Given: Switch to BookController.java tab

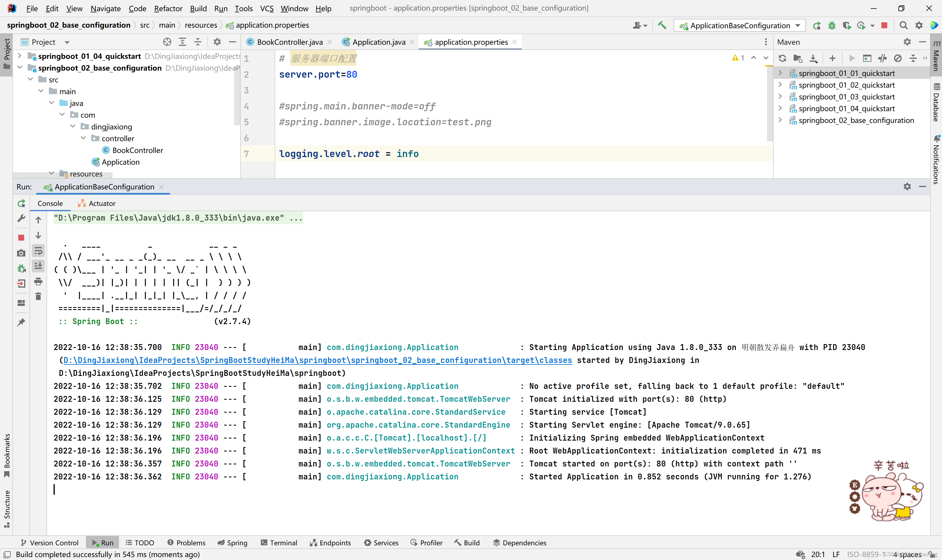Looking at the screenshot, I should [x=289, y=42].
